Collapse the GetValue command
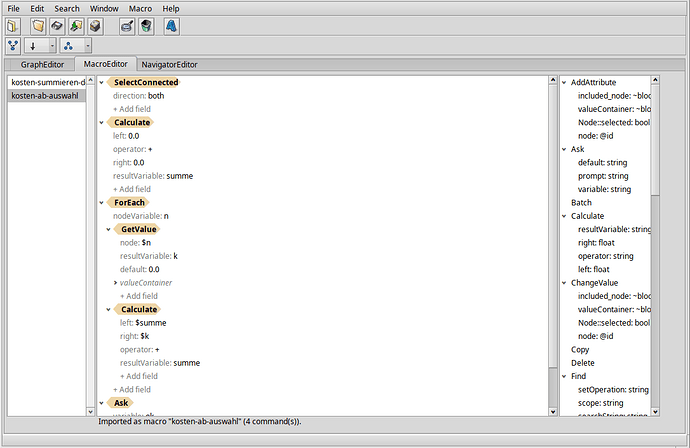690x448 pixels. click(x=109, y=229)
